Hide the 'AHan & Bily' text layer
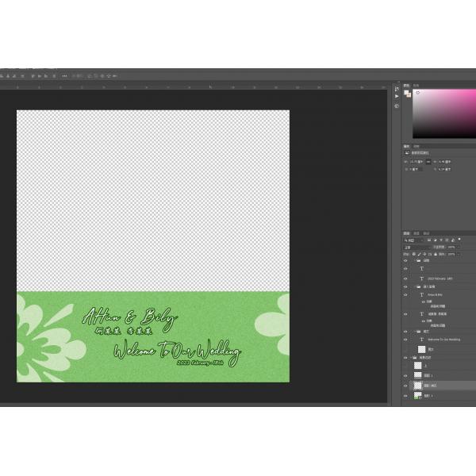476x476 pixels. click(405, 294)
